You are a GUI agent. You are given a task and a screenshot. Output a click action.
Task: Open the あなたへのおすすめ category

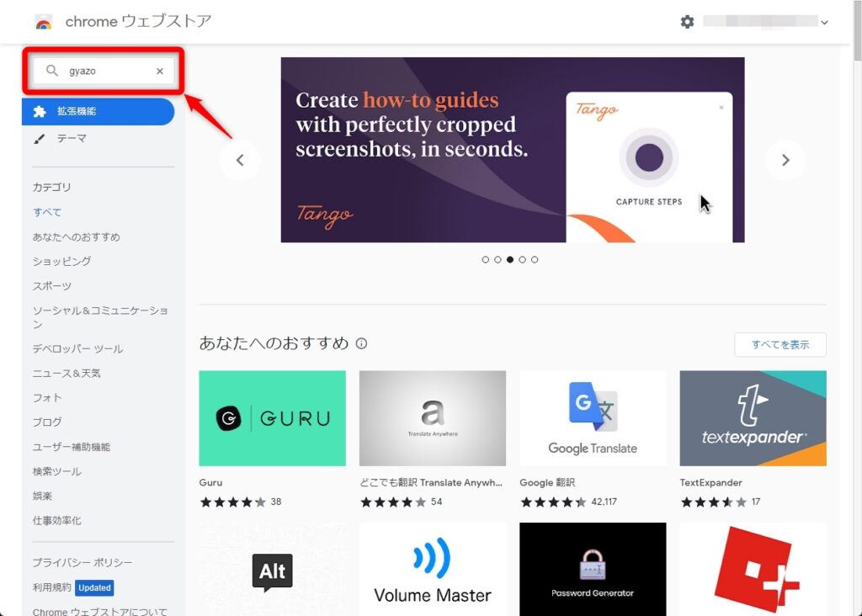76,236
